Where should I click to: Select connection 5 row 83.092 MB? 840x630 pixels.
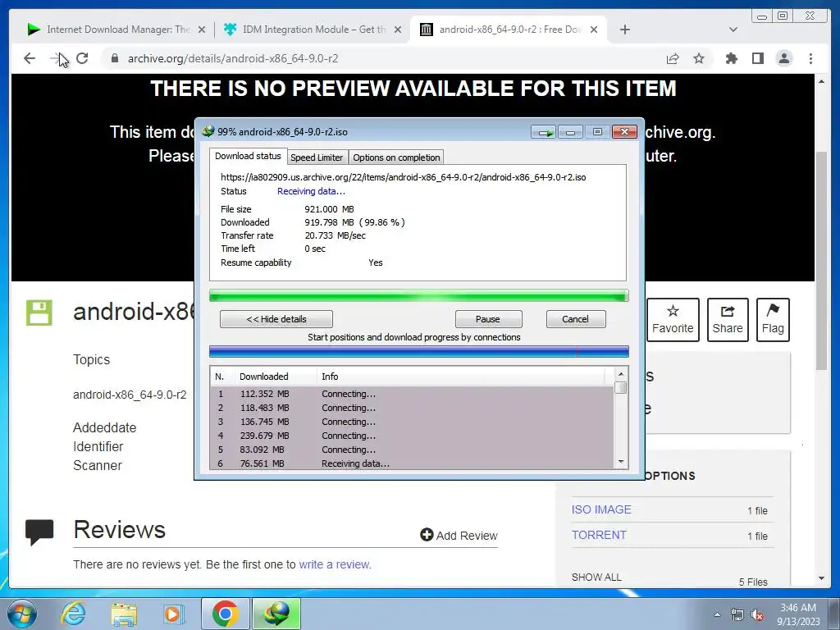pos(412,450)
